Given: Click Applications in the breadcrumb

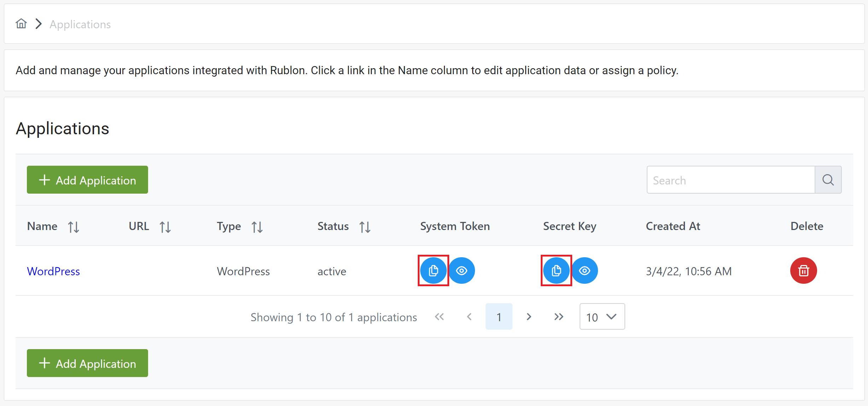Looking at the screenshot, I should pyautogui.click(x=80, y=24).
